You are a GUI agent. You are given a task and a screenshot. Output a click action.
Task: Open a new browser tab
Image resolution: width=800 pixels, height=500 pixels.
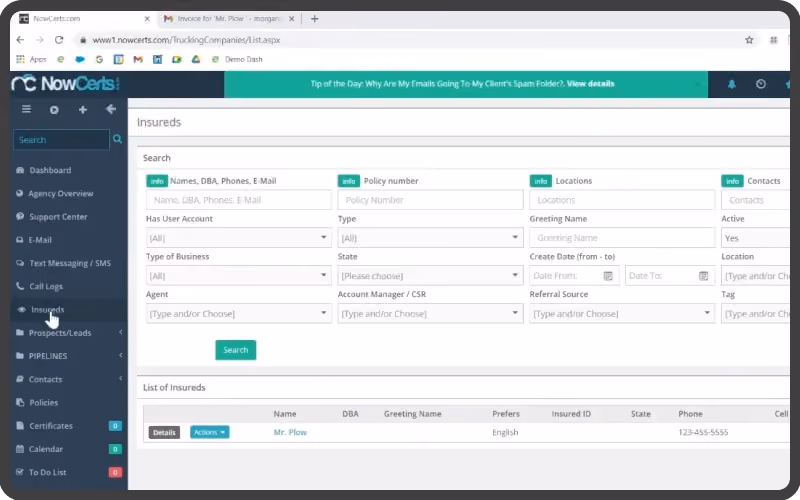(314, 19)
